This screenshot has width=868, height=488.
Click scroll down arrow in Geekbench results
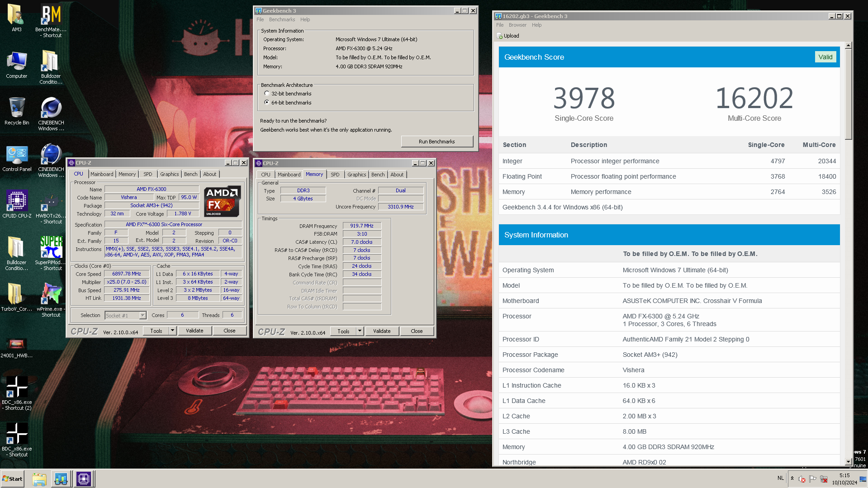[x=849, y=462]
